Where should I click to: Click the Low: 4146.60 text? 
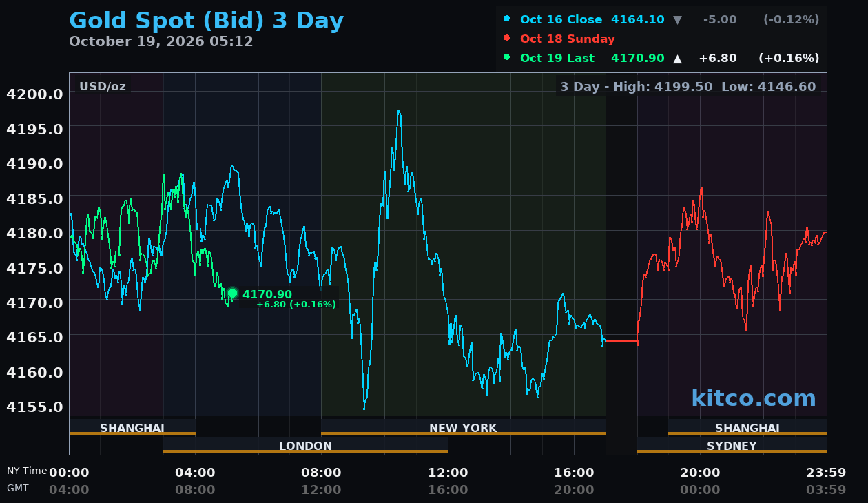coord(768,87)
